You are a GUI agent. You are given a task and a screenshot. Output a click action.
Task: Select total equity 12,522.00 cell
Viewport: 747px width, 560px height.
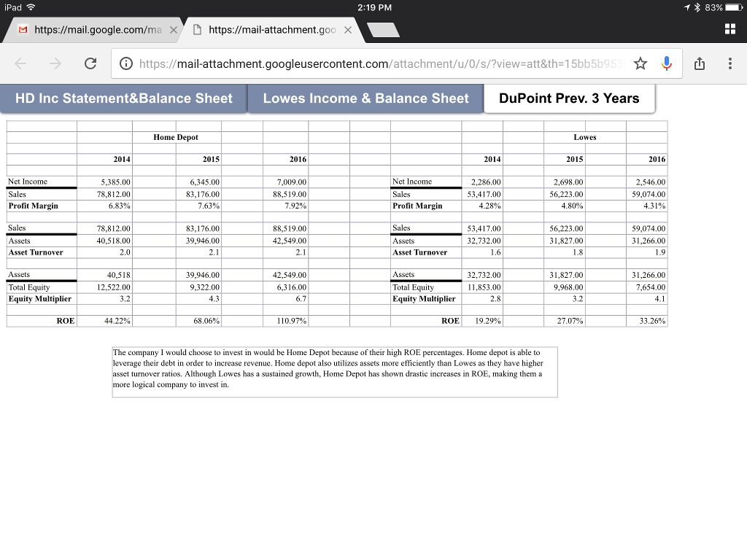104,287
